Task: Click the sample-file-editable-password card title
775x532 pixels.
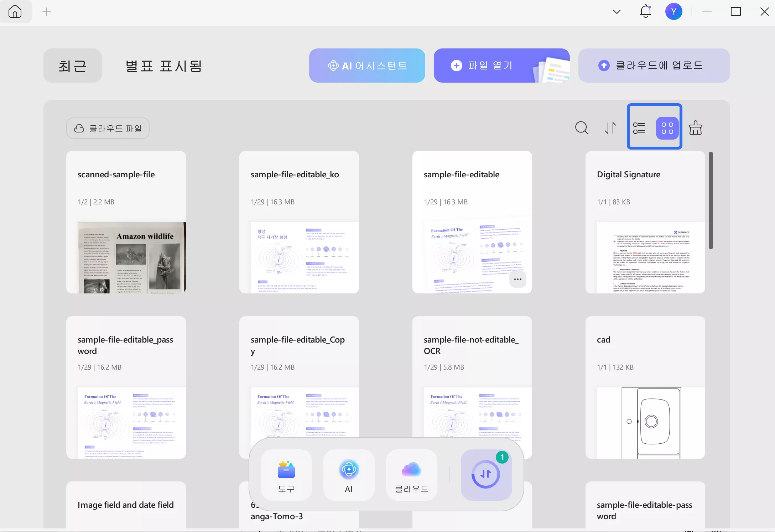Action: tap(645, 511)
